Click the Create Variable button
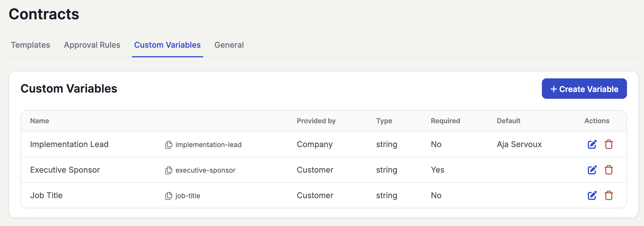Screen dimensions: 644x226 (x=584, y=89)
